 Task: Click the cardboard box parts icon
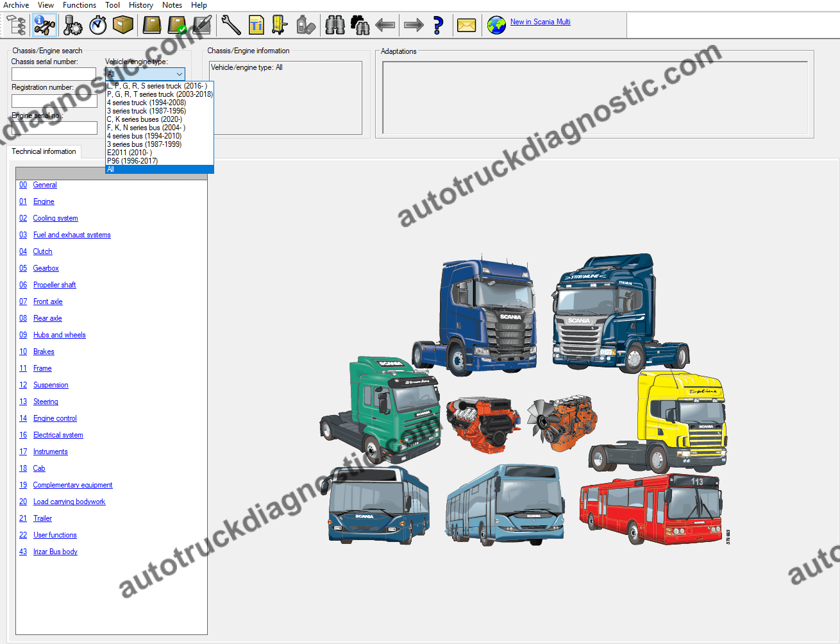pos(122,25)
